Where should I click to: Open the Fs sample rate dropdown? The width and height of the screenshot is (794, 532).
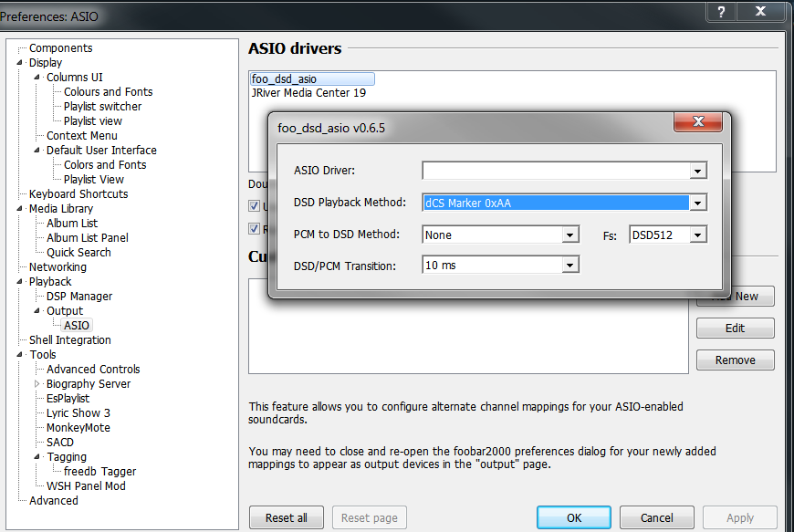pos(698,235)
